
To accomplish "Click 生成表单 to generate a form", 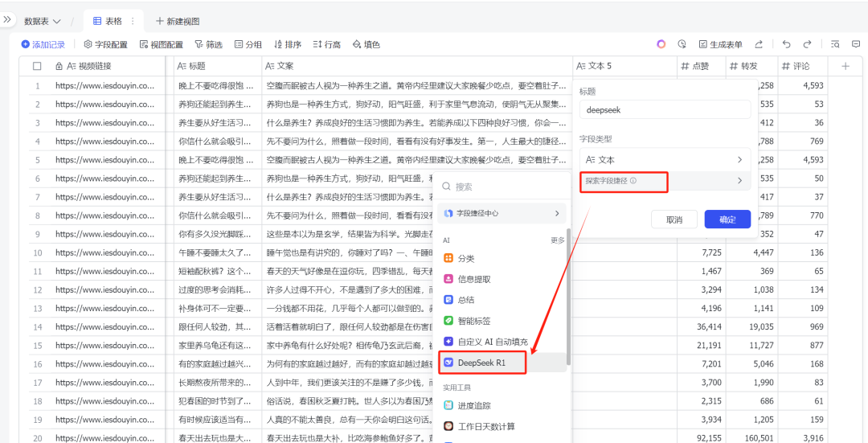I will [720, 44].
